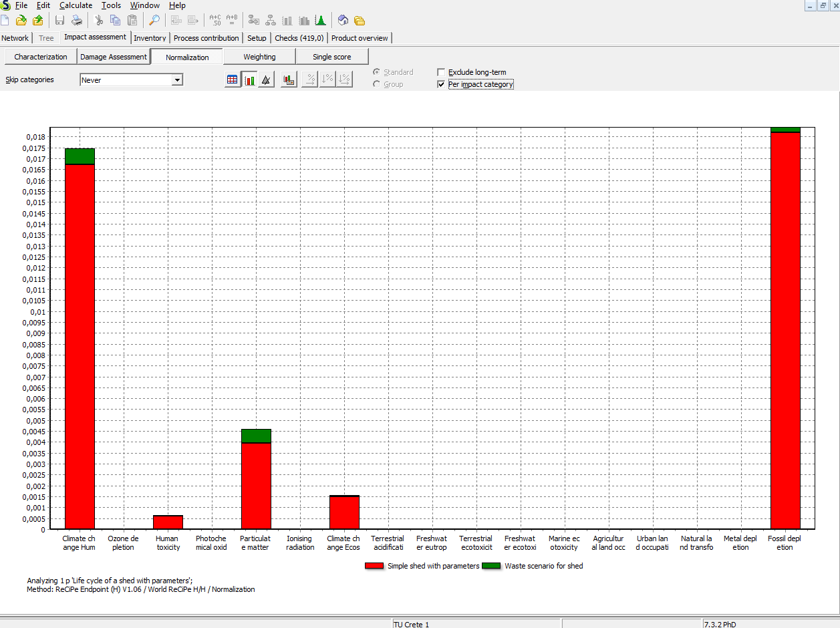The width and height of the screenshot is (840, 628).
Task: Click the Climate change Ecos bar
Action: (344, 513)
